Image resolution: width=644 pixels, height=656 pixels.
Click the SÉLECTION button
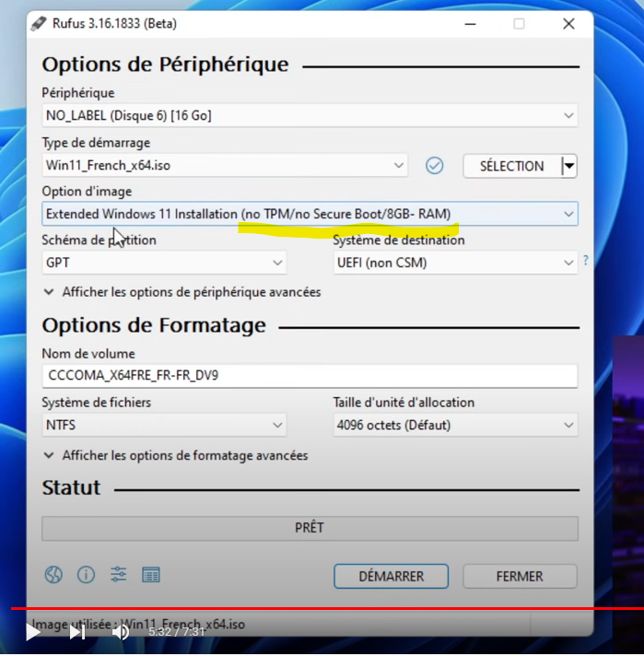click(512, 166)
